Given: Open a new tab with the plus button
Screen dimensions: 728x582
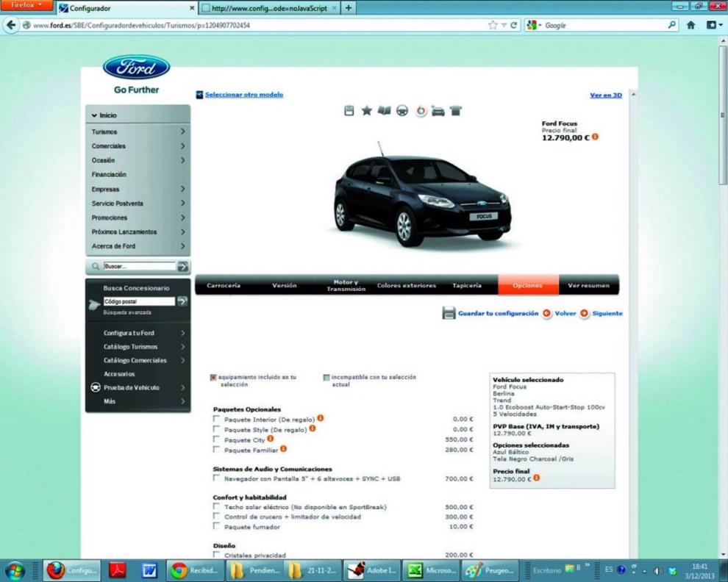Looking at the screenshot, I should [x=349, y=8].
